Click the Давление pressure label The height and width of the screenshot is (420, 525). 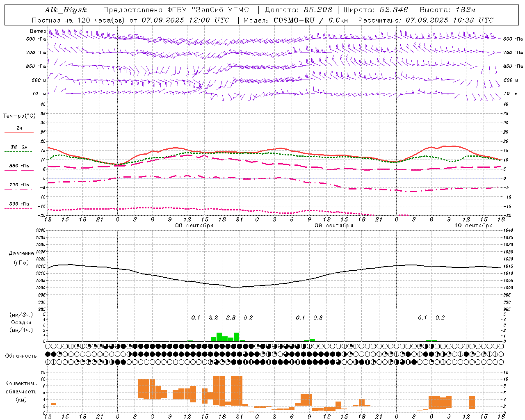tap(21, 253)
